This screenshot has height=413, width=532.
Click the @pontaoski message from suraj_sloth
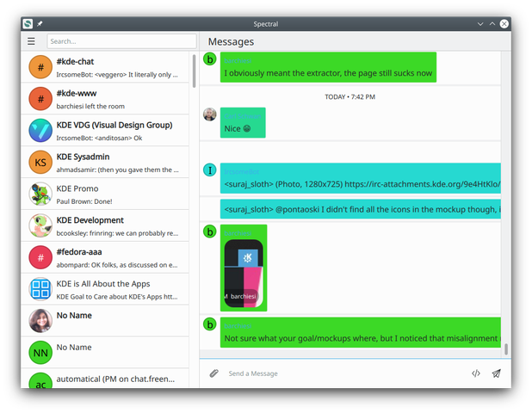(x=361, y=209)
